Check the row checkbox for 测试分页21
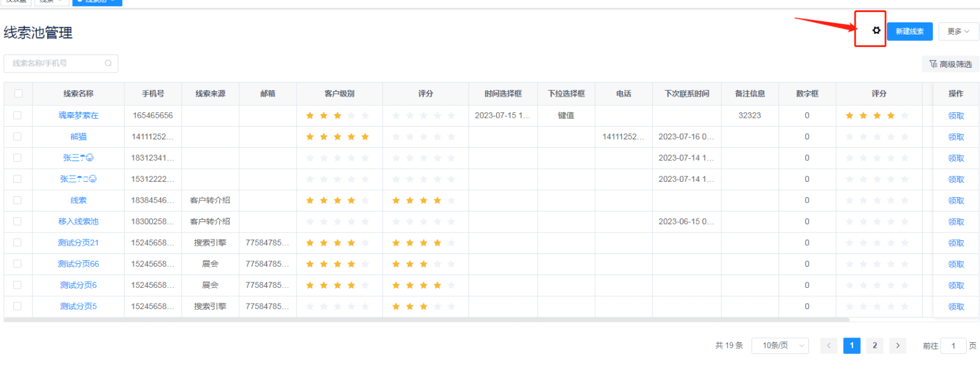This screenshot has height=373, width=980. (18, 243)
